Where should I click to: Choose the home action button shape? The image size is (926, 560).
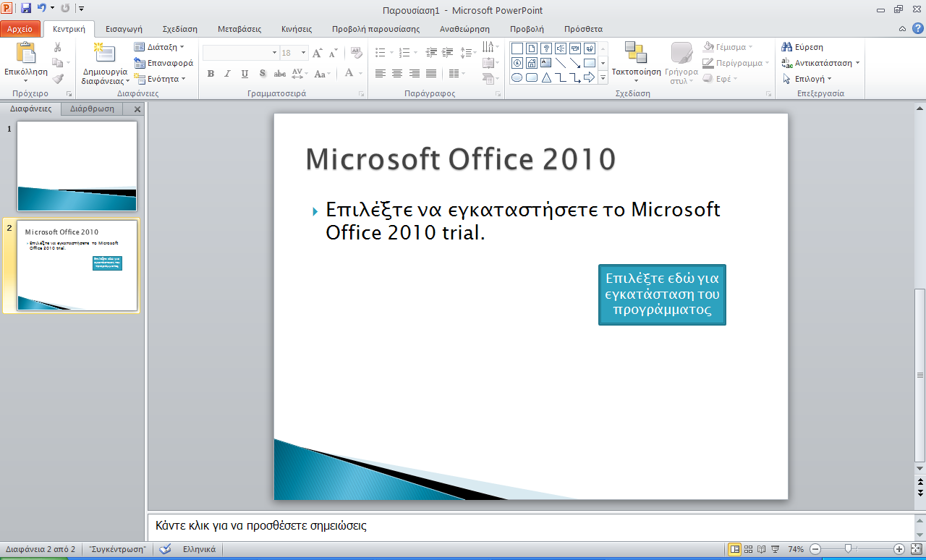(532, 63)
